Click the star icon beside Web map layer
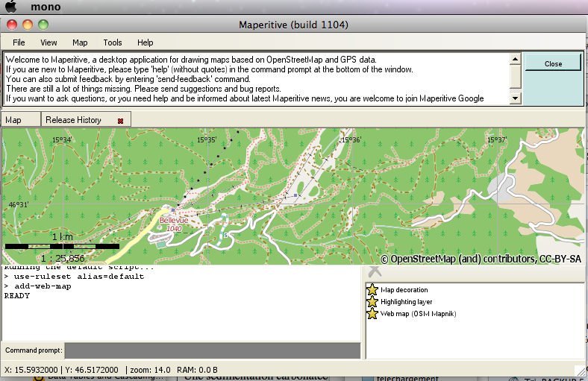 click(x=372, y=314)
